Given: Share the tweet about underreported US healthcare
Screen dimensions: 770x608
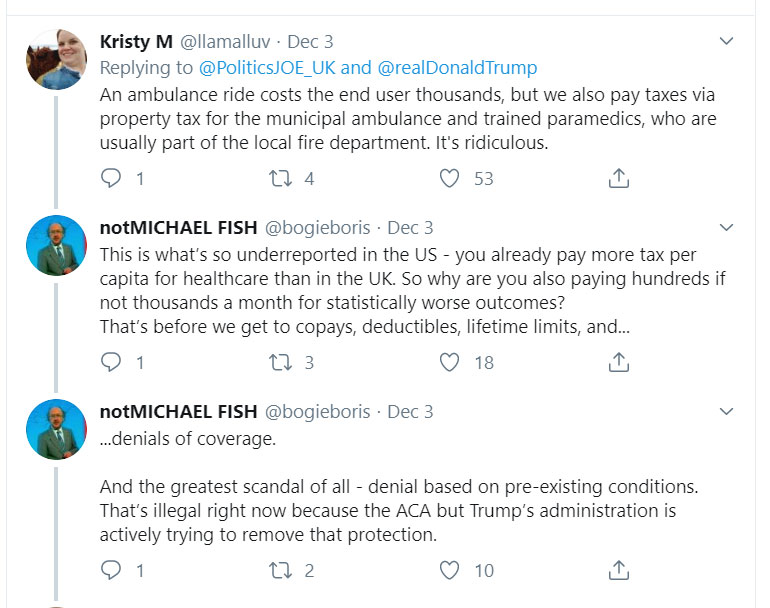Looking at the screenshot, I should (x=619, y=362).
